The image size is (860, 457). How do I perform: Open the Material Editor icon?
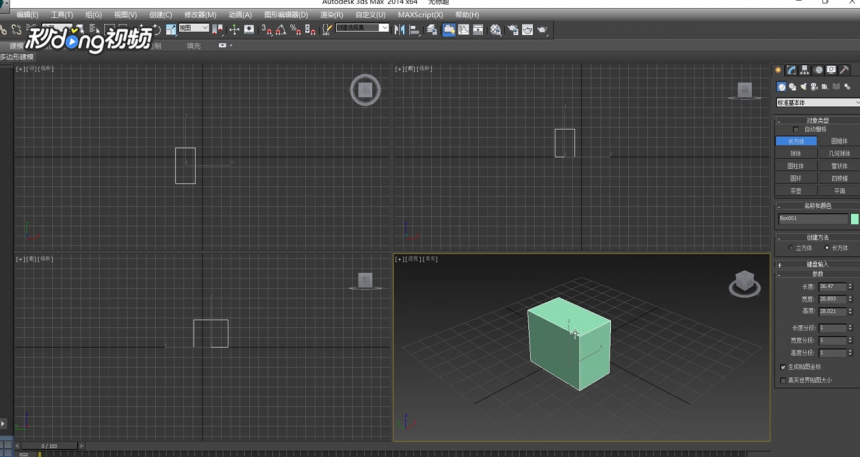[496, 30]
